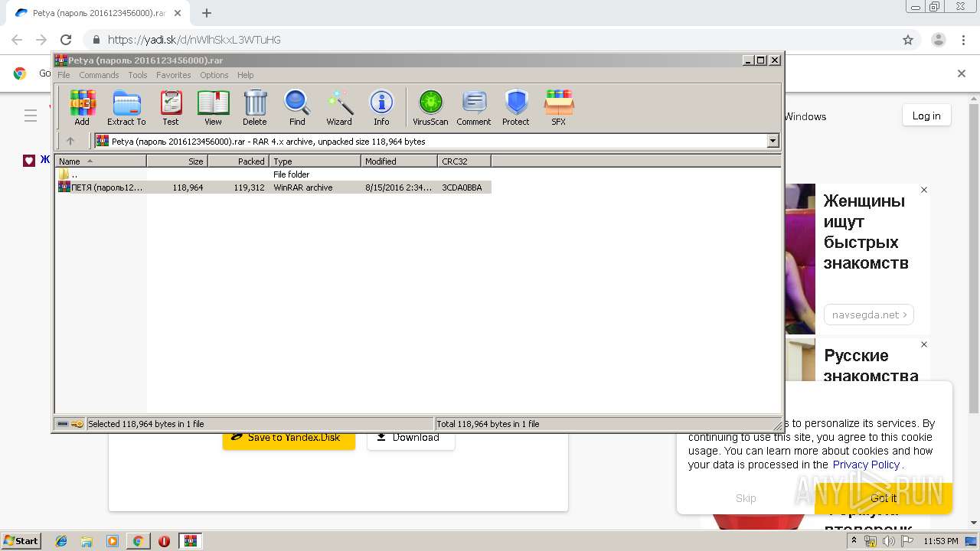This screenshot has height=551, width=980.
Task: Bookmark this page with the star icon
Action: (x=908, y=40)
